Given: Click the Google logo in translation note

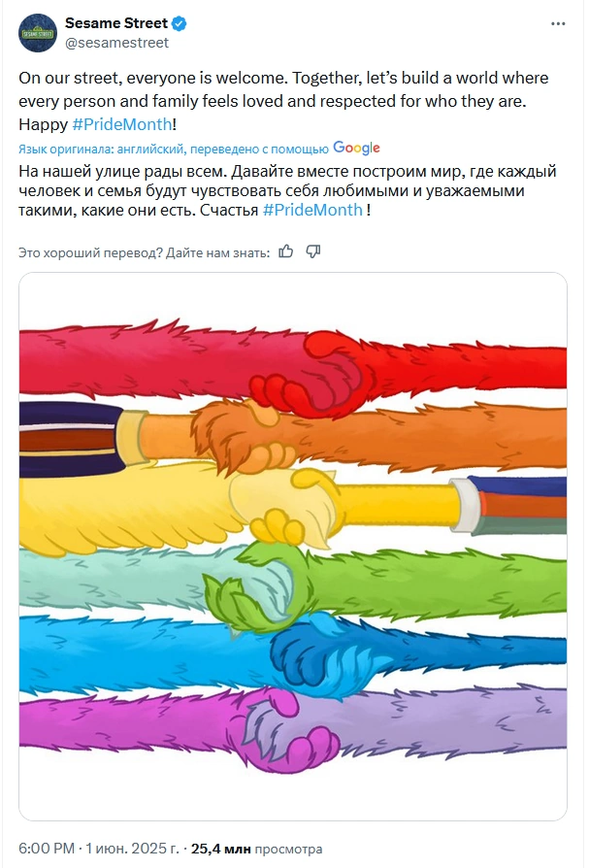Looking at the screenshot, I should (x=357, y=148).
